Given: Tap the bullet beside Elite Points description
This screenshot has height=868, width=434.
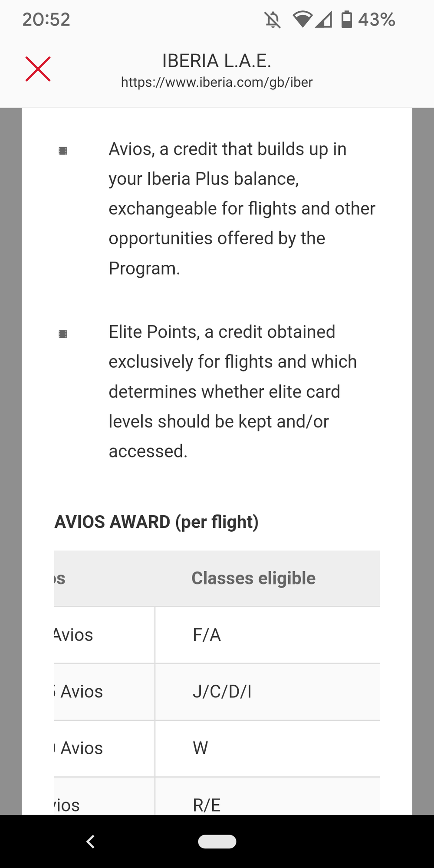Looking at the screenshot, I should click(x=63, y=334).
